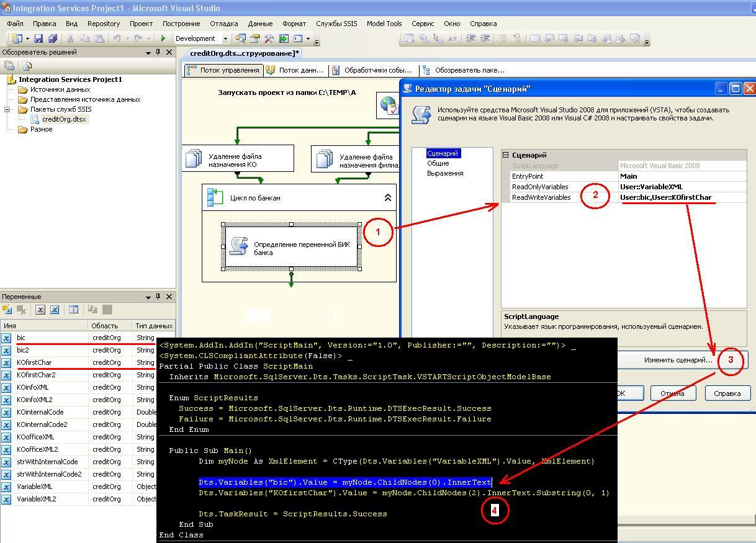Click the green Start Debugging arrow
The height and width of the screenshot is (543, 756).
coord(163,38)
